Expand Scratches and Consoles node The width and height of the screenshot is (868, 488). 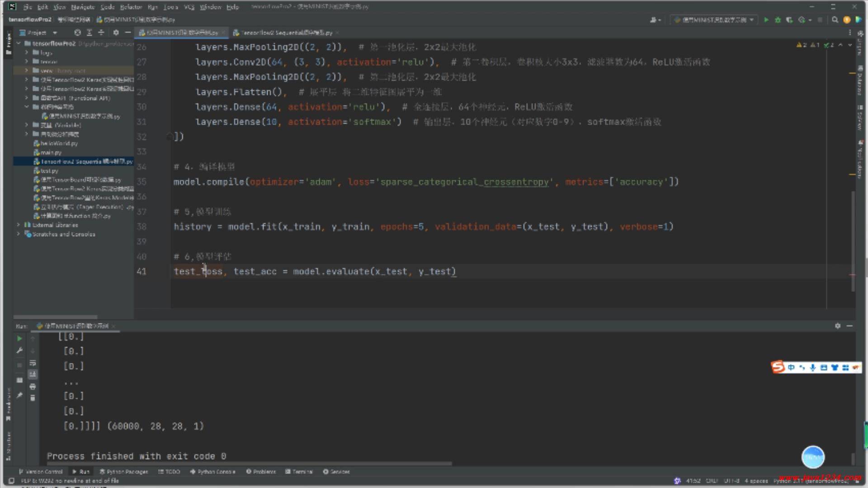tap(19, 234)
